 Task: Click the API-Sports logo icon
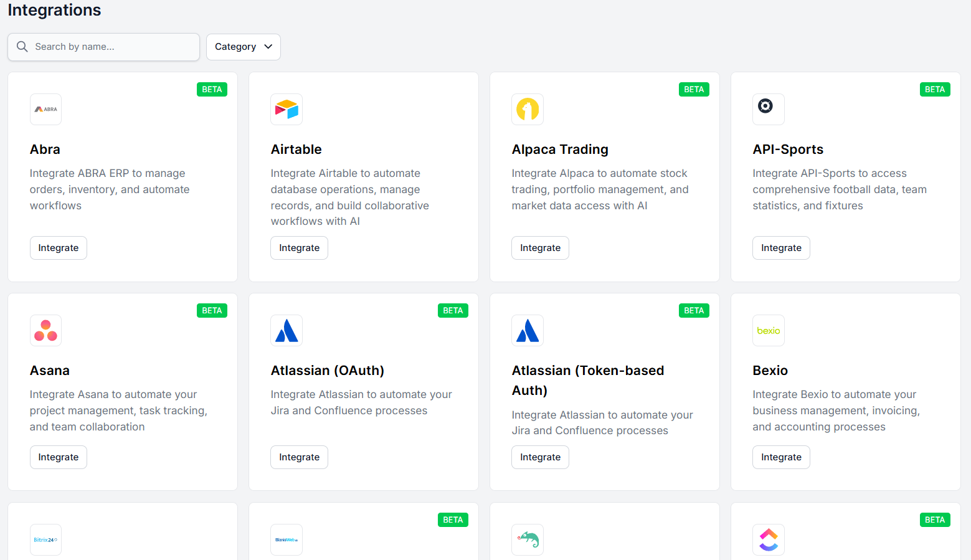coord(769,110)
